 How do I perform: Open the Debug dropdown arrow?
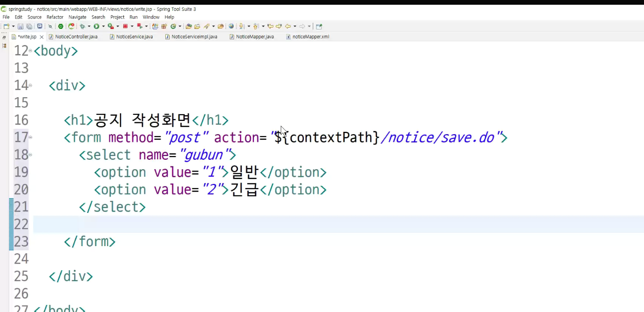[89, 26]
